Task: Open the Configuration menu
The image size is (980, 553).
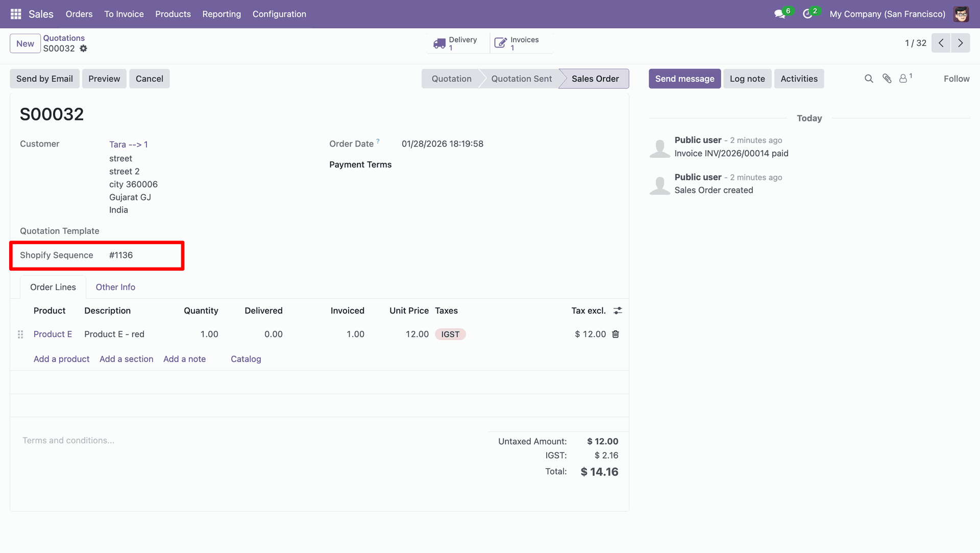Action: (x=279, y=14)
